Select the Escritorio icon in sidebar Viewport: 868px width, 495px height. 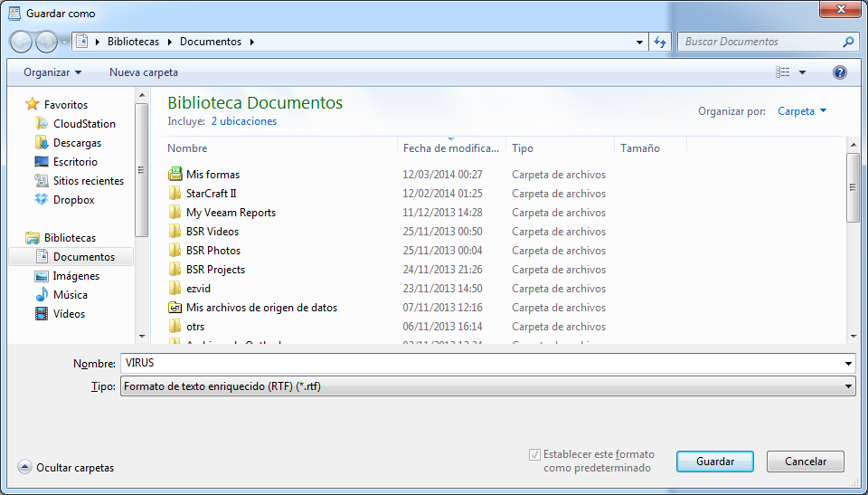pyautogui.click(x=42, y=162)
